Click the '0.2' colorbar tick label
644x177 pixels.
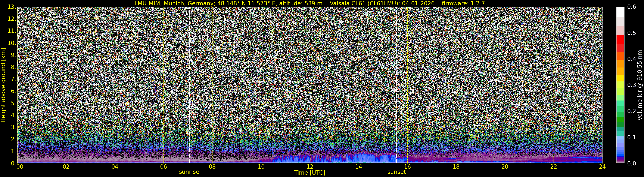tap(632, 111)
